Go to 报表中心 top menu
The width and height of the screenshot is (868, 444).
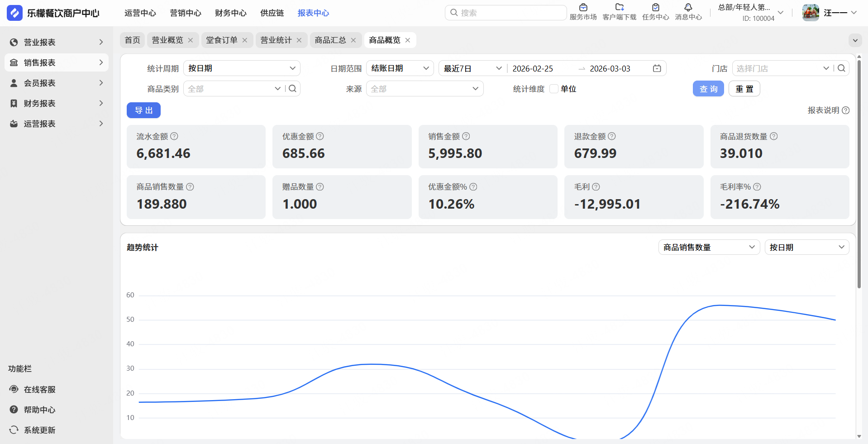(x=313, y=13)
